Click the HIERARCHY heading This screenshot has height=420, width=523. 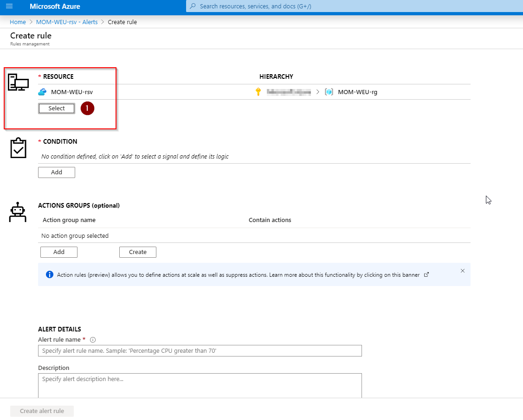[276, 76]
